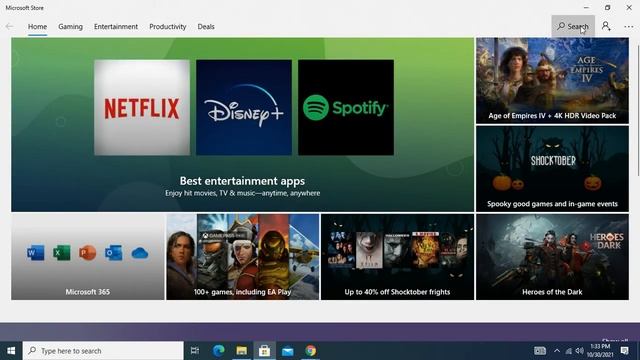The width and height of the screenshot is (640, 360).
Task: Minimize the Microsoft Store window
Action: click(x=587, y=7)
